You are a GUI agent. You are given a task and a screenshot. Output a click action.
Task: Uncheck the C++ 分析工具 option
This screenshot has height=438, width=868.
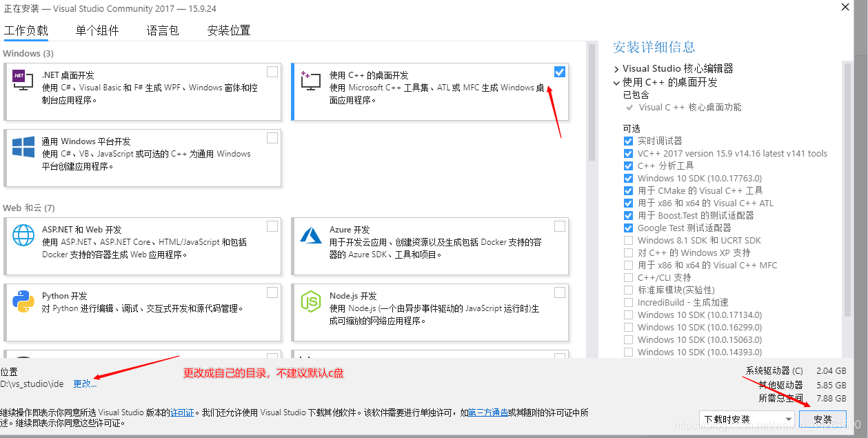click(x=628, y=166)
